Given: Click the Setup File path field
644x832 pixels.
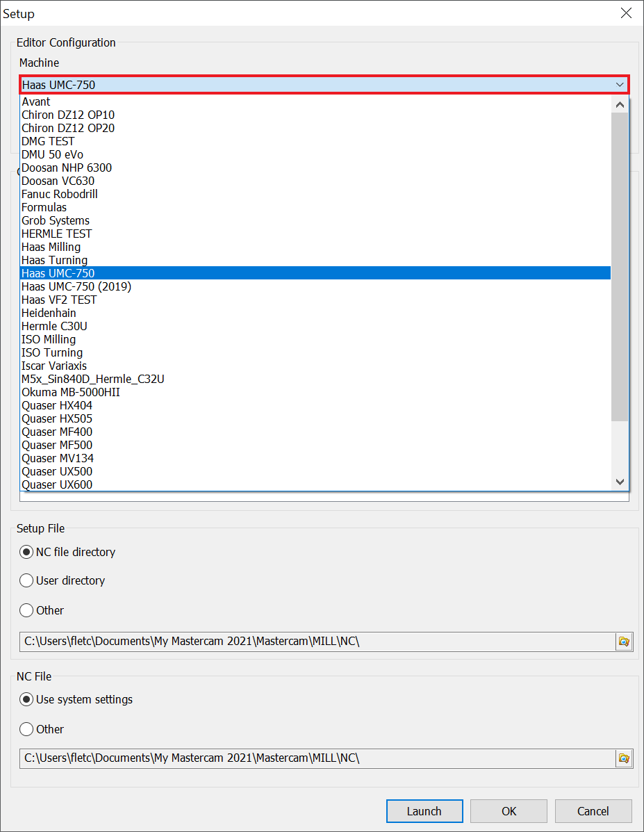Looking at the screenshot, I should pyautogui.click(x=317, y=642).
